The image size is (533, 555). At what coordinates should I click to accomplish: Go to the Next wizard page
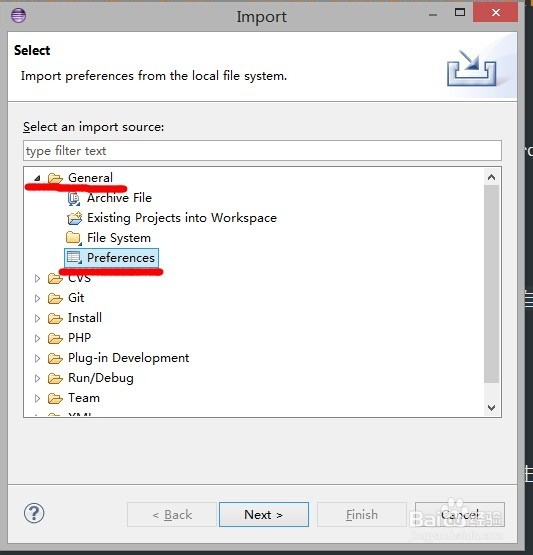(264, 514)
